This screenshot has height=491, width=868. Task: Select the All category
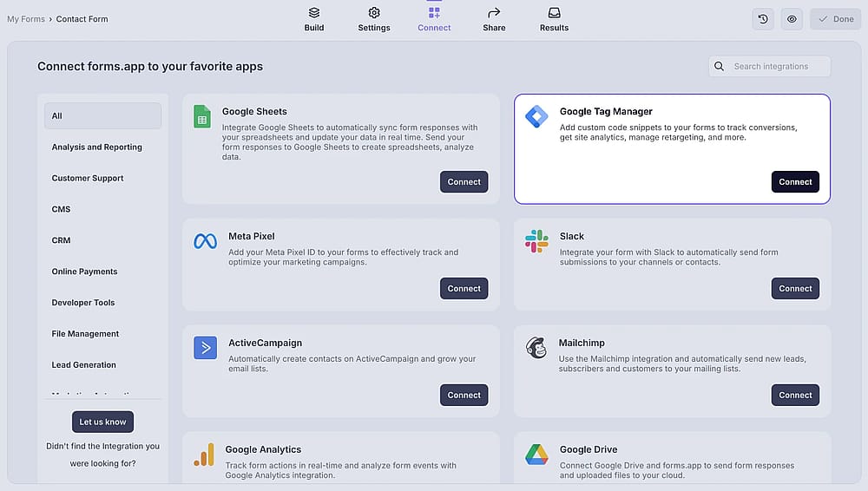point(102,115)
